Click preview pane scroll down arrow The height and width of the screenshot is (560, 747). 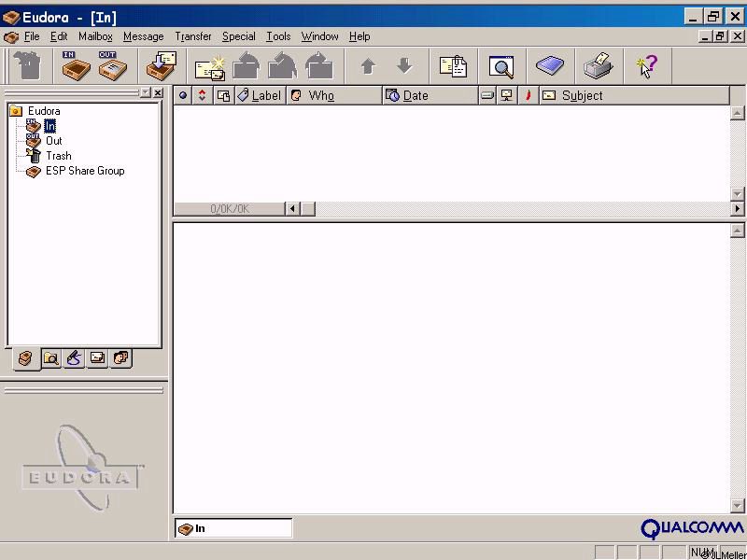click(x=737, y=505)
